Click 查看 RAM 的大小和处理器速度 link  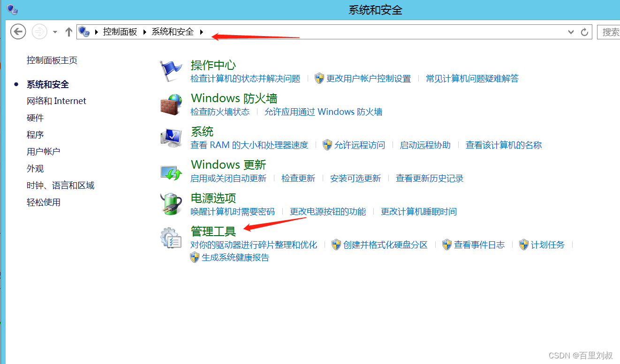[250, 145]
